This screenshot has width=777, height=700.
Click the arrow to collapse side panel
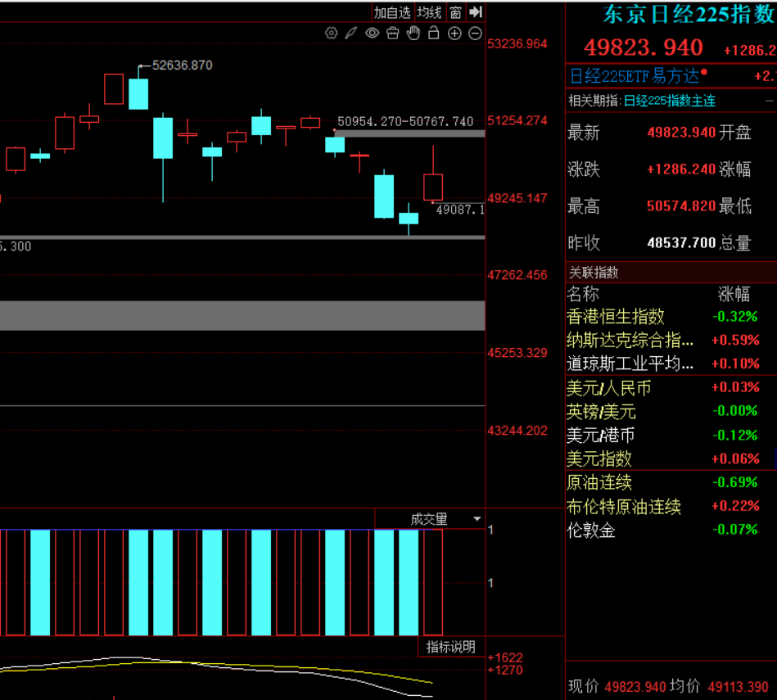point(477,12)
